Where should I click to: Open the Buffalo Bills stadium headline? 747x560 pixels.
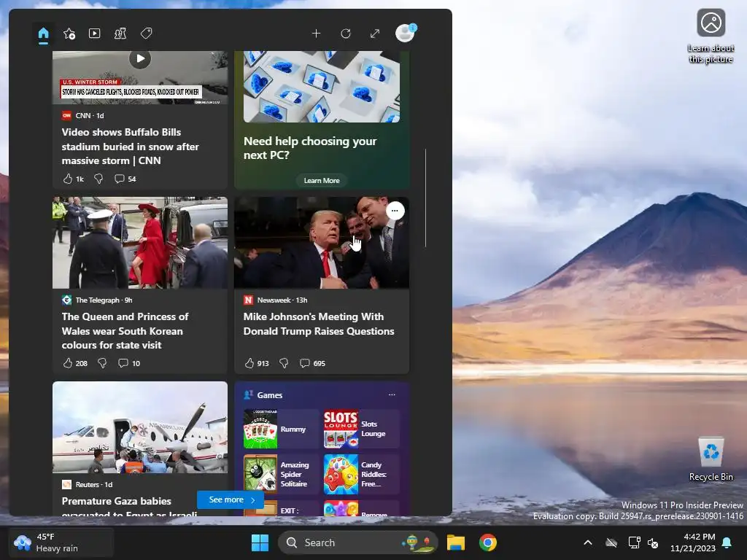130,146
